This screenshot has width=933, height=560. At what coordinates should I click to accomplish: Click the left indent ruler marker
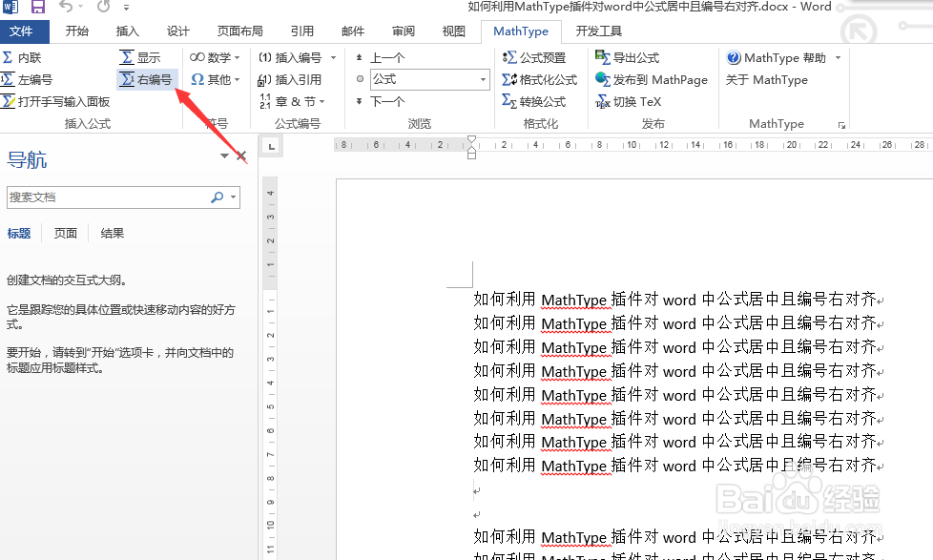(x=471, y=155)
